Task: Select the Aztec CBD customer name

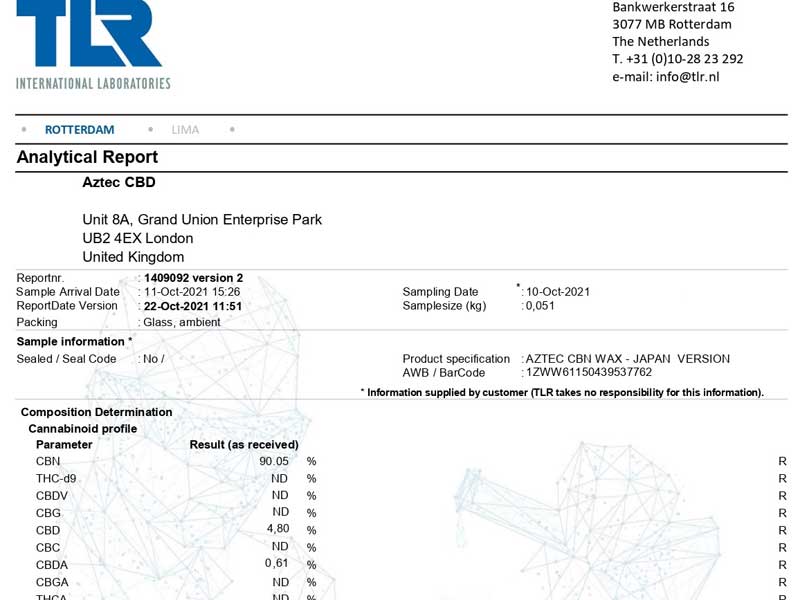Action: [x=119, y=182]
